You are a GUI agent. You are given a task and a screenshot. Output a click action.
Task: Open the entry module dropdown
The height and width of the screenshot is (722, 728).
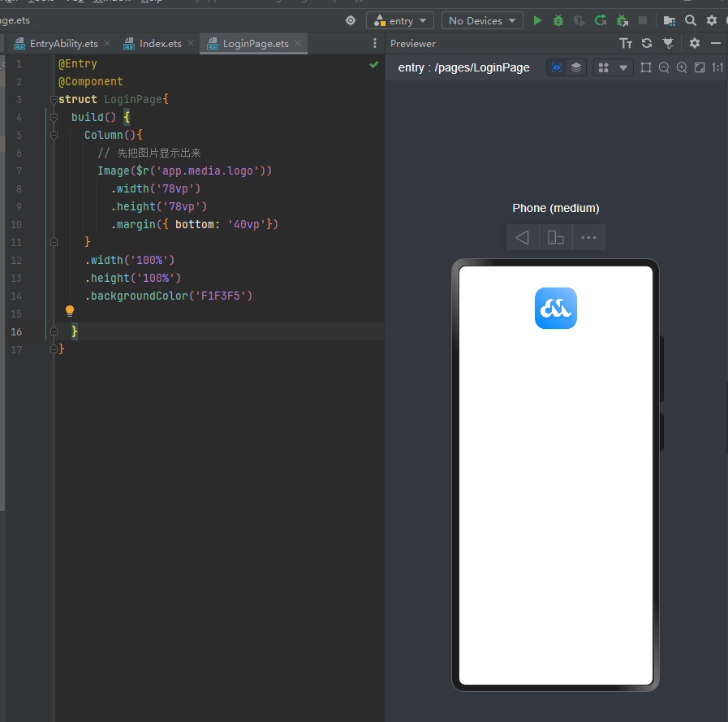point(400,20)
